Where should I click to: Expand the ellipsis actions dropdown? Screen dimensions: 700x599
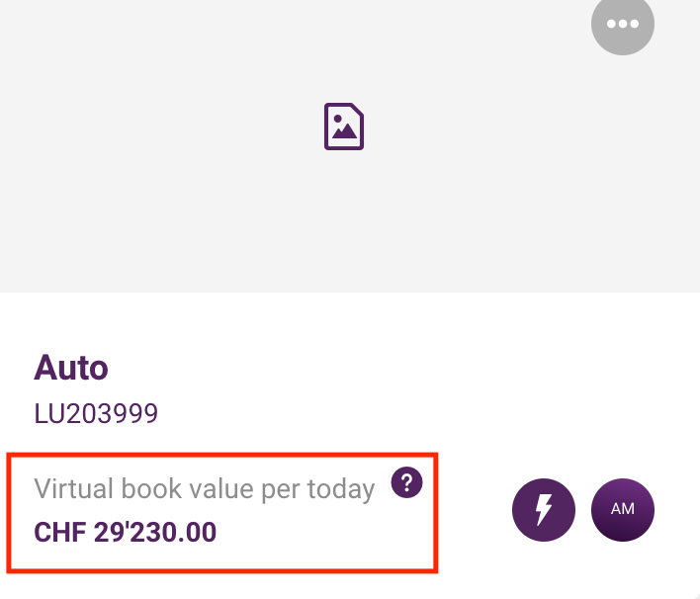[x=622, y=23]
